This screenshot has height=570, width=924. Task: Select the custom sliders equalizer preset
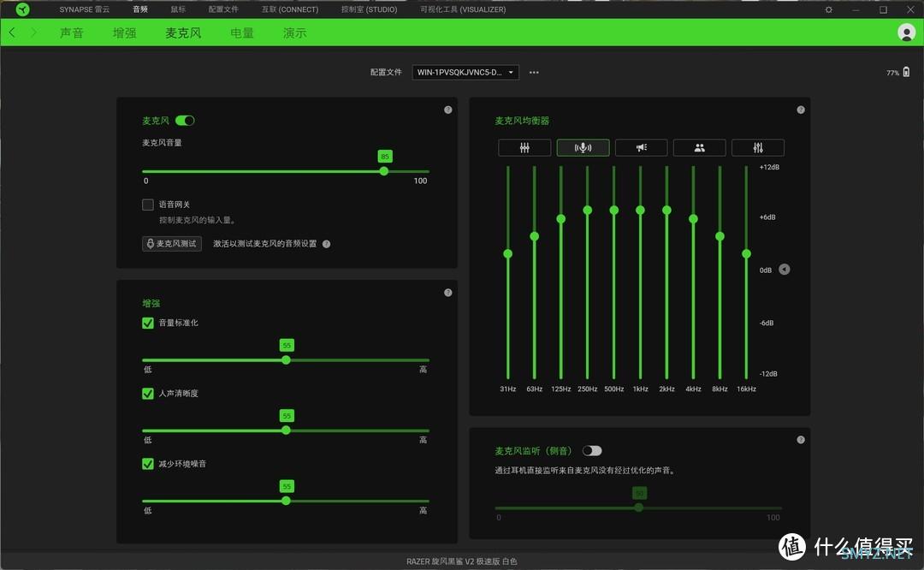(x=758, y=147)
